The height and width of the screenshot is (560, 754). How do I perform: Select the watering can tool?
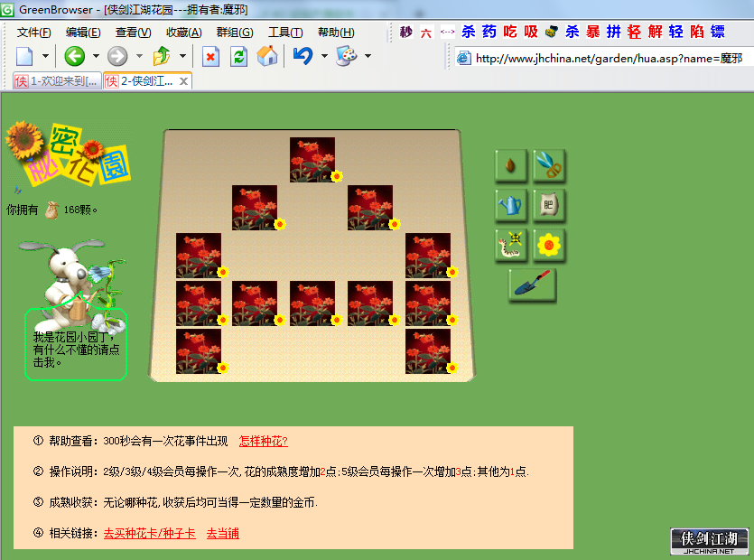tap(511, 205)
